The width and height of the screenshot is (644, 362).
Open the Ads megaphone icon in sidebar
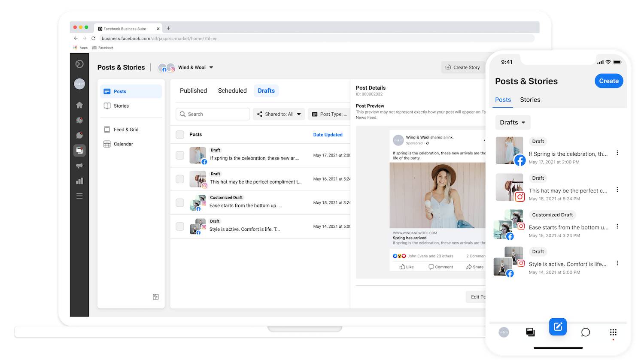(x=79, y=166)
